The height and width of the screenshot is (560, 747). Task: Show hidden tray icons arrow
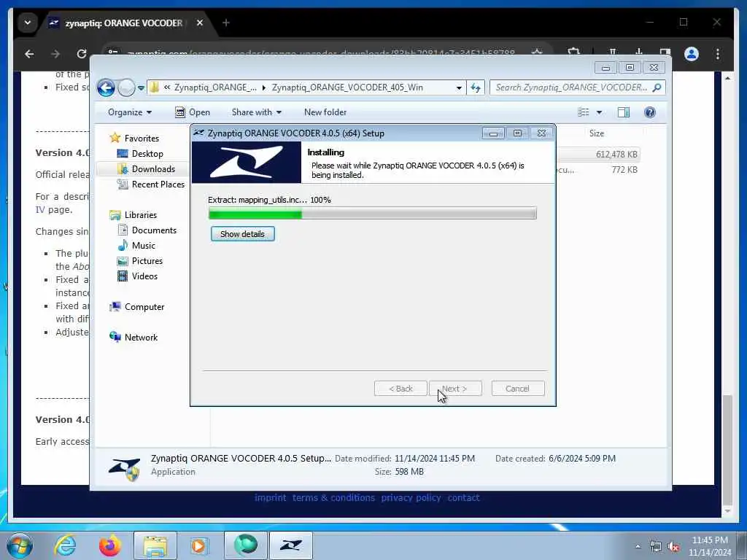(638, 547)
